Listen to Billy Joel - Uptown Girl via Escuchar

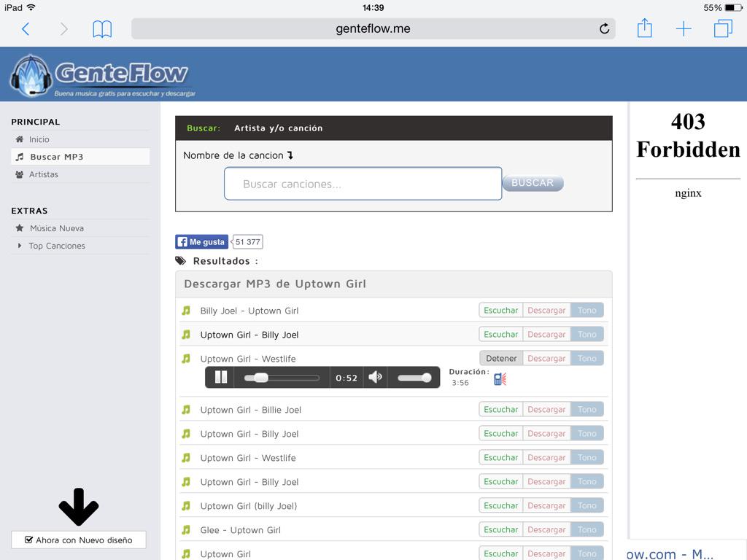(500, 311)
